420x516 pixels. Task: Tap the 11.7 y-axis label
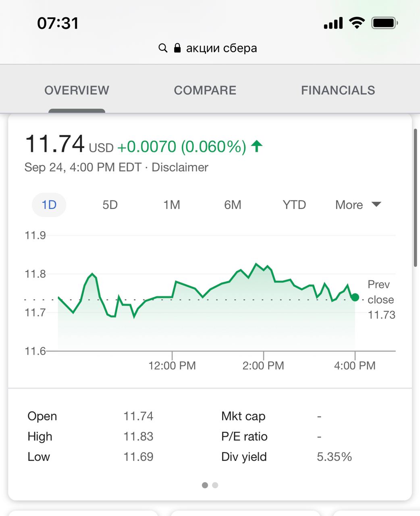[x=35, y=312]
